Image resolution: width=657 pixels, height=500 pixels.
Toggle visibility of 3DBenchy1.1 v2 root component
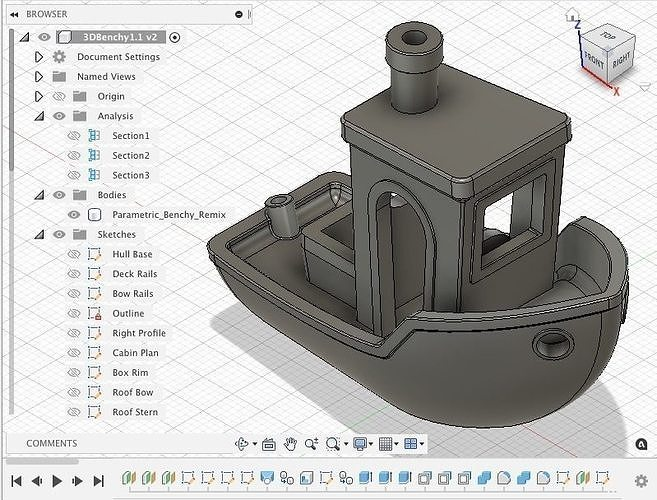(x=44, y=37)
